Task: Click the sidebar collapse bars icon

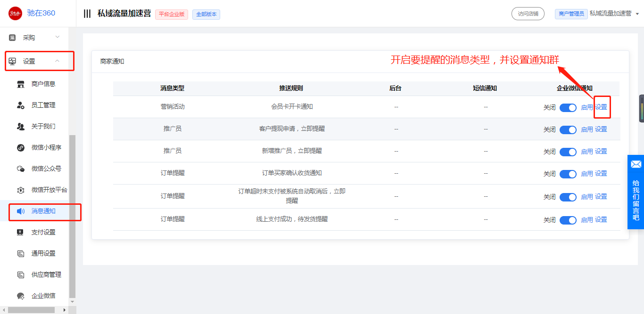Action: 87,14
